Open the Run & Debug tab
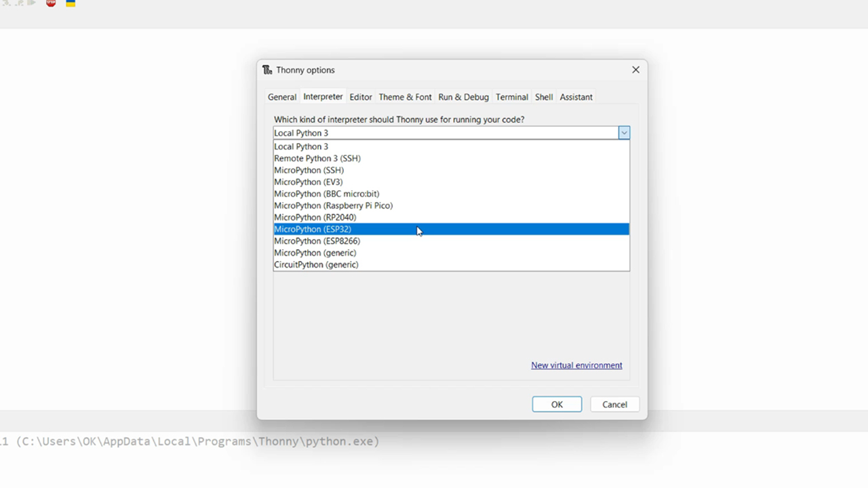 coord(463,97)
